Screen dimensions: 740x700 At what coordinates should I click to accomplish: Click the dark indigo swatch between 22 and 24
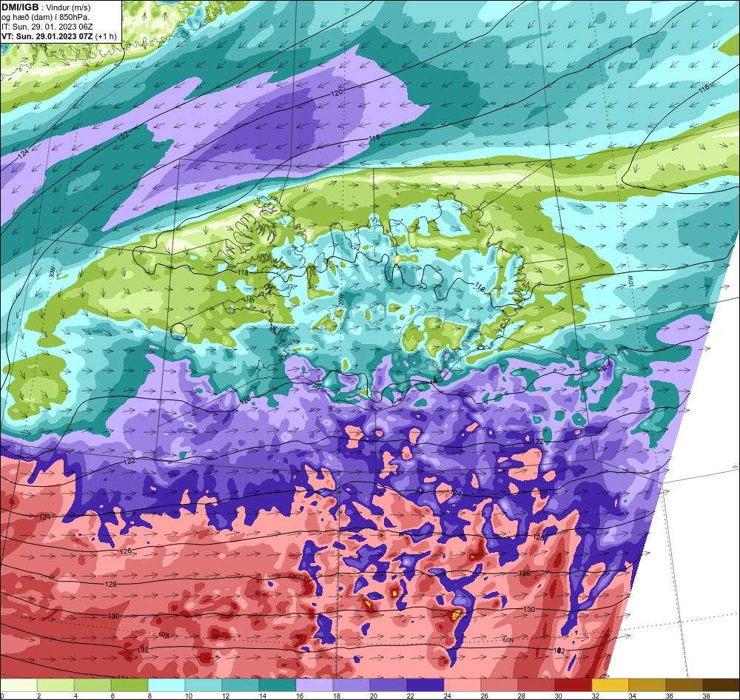[x=425, y=685]
